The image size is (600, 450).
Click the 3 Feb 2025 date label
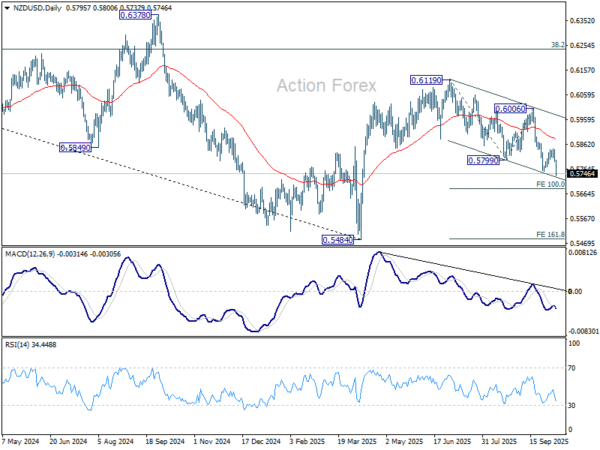(308, 441)
